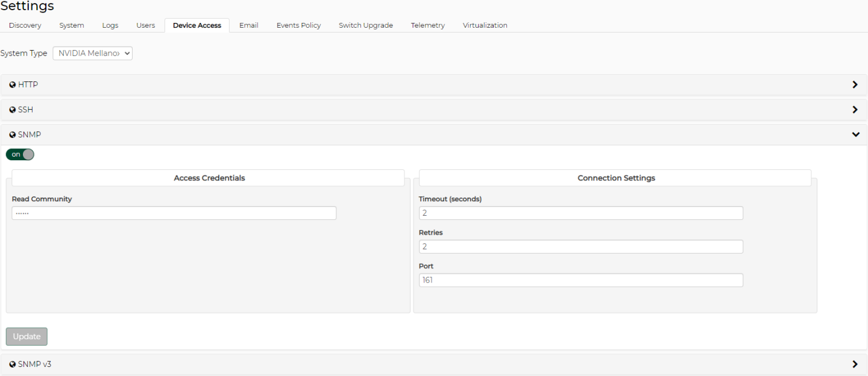Open the System Type dropdown
The width and height of the screenshot is (868, 376).
pyautogui.click(x=93, y=53)
